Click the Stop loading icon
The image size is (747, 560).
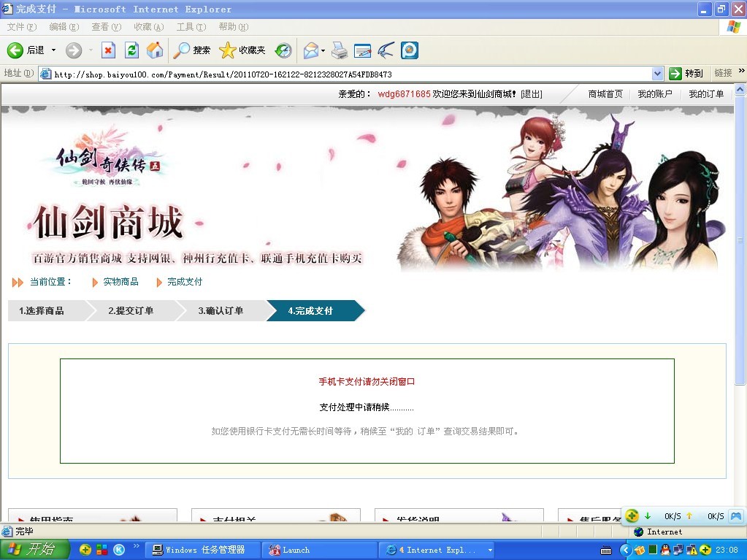click(x=109, y=50)
